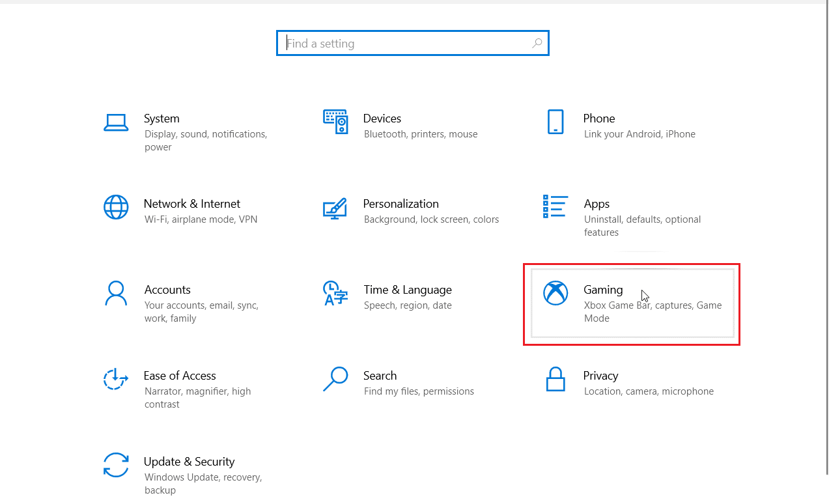The height and width of the screenshot is (504, 829).
Task: Open the "Personalization" settings title
Action: click(x=400, y=204)
